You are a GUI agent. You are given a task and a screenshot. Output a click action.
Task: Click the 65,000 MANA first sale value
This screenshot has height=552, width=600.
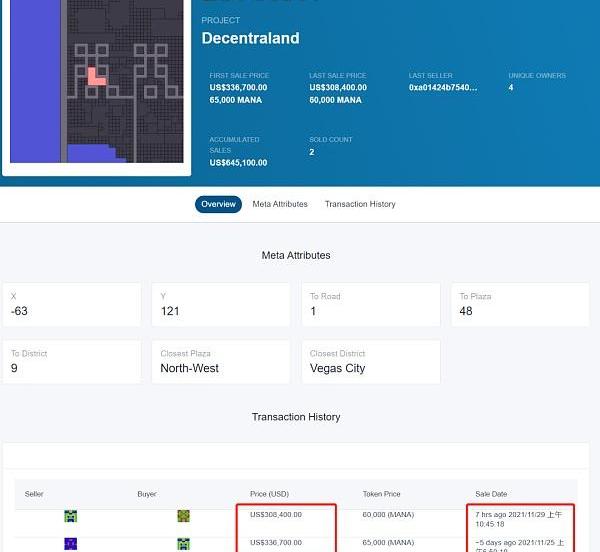pyautogui.click(x=236, y=100)
